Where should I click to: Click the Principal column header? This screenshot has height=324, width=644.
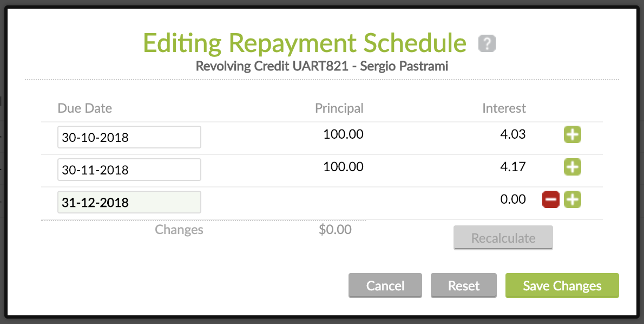click(339, 108)
